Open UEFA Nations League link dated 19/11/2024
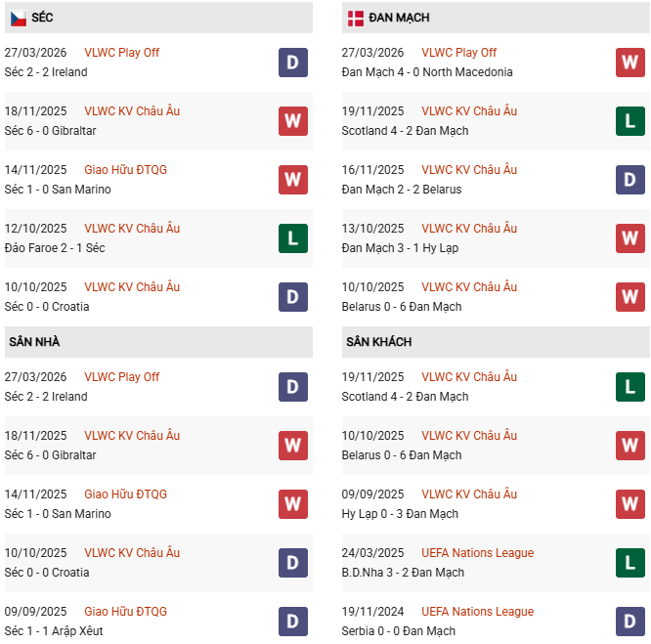The height and width of the screenshot is (644, 651). pos(477,612)
